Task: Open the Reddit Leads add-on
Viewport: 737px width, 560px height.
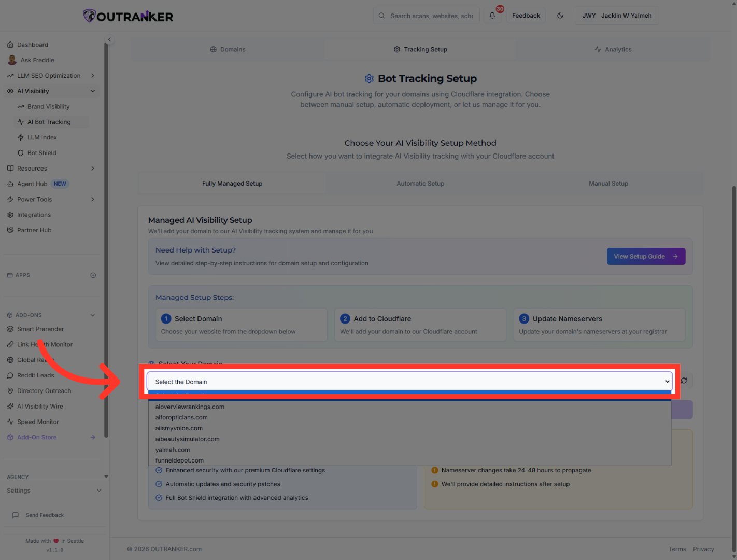Action: tap(35, 375)
